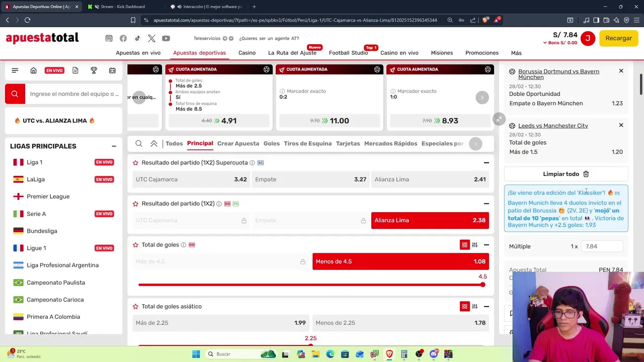Remove the Leeds vs Manchester City bet
This screenshot has width=644, height=362.
pos(621,125)
